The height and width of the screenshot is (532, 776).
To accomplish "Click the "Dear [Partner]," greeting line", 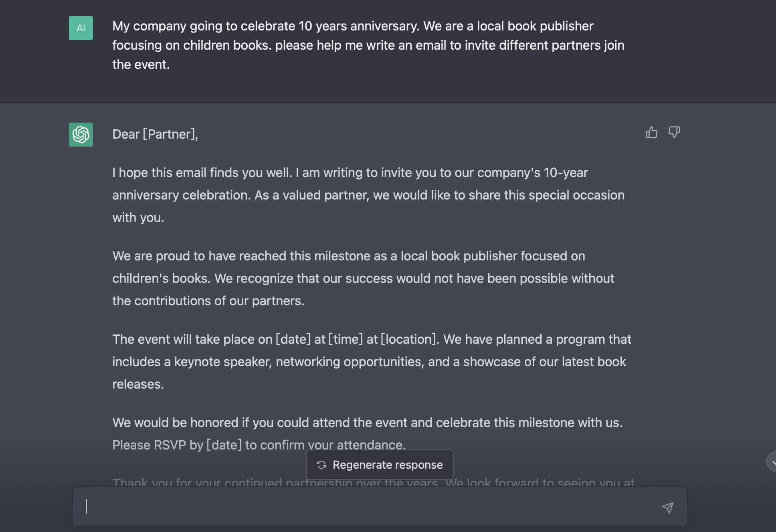I will pyautogui.click(x=155, y=134).
